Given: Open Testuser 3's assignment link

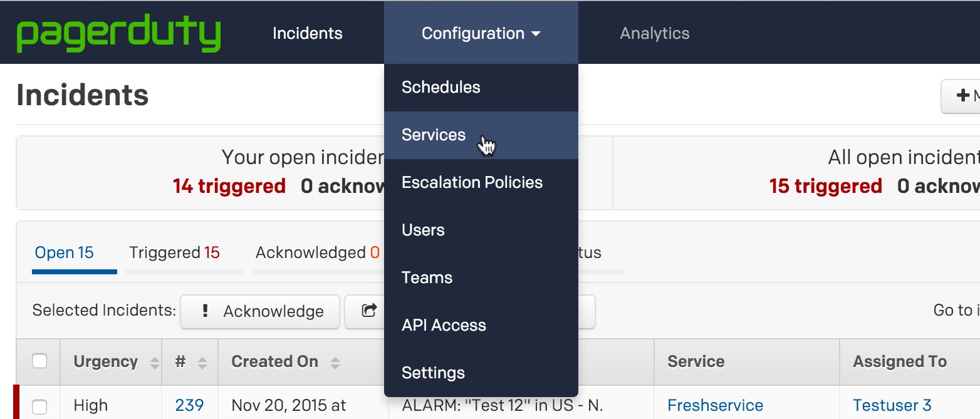Looking at the screenshot, I should point(892,405).
